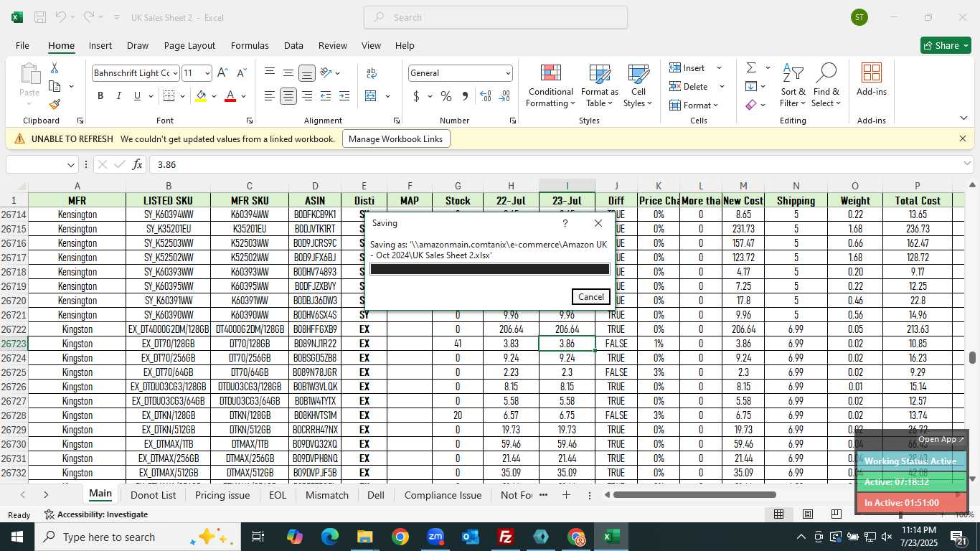
Task: Click Accessibility: Investigate in status bar
Action: coord(95,514)
